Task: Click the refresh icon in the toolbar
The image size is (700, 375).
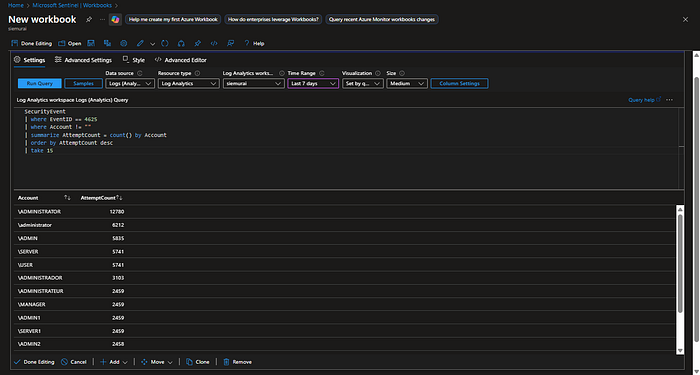Action: 165,43
